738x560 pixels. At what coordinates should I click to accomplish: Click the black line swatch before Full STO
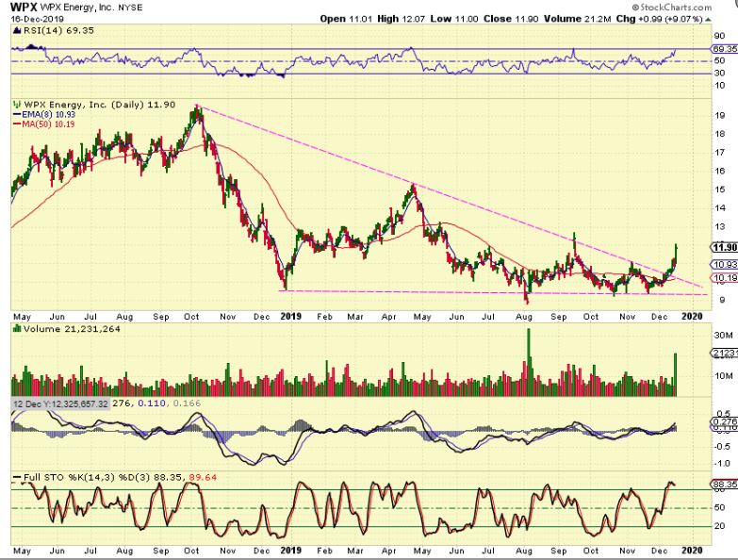click(x=17, y=478)
